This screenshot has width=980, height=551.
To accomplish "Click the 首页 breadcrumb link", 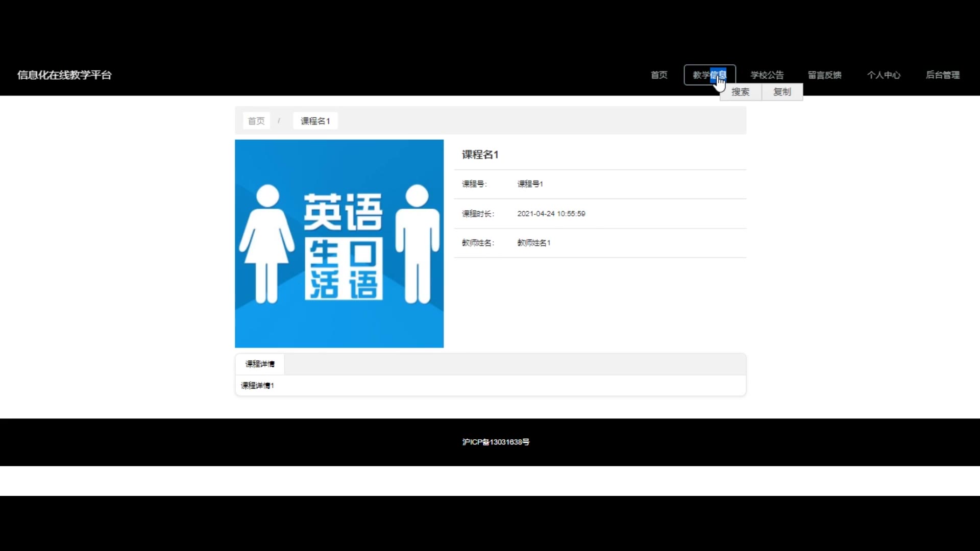I will [256, 121].
